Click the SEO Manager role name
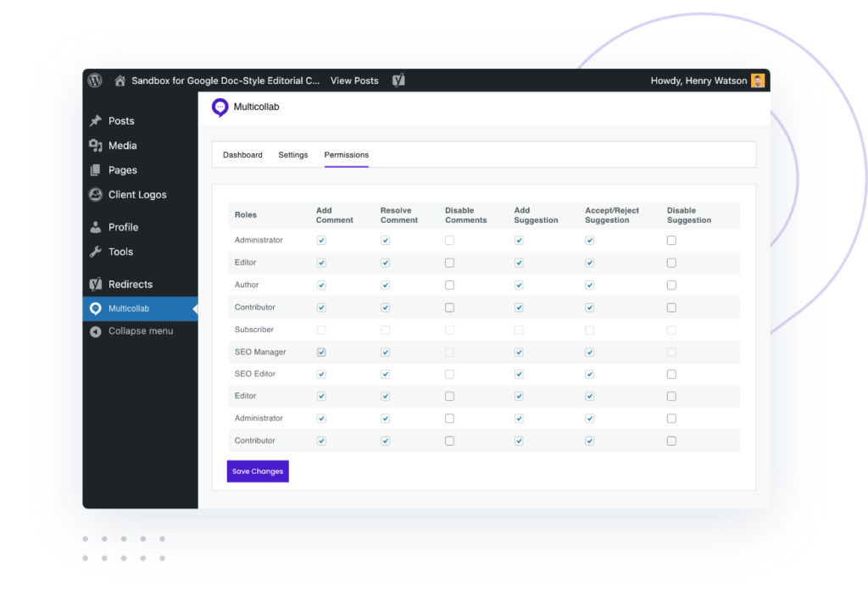 259,352
